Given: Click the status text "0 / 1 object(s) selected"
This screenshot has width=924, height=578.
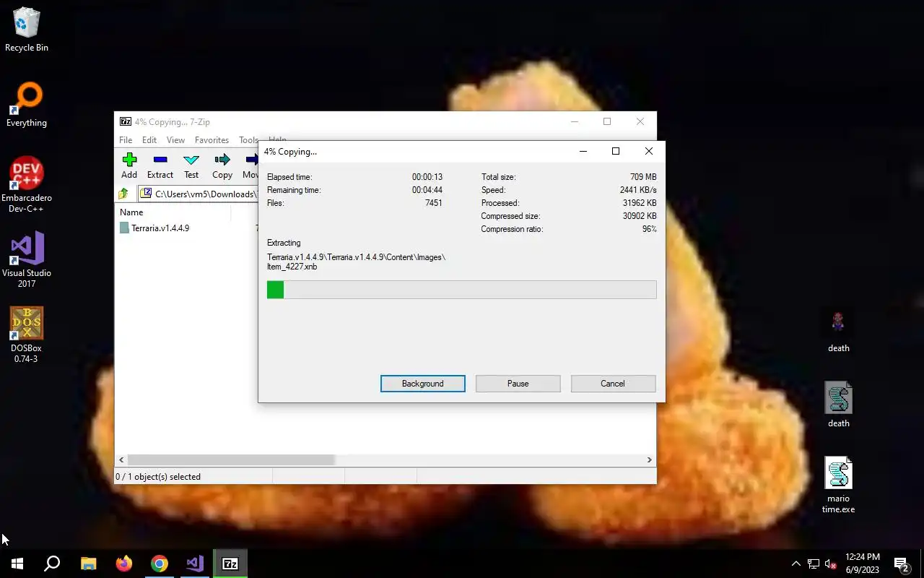Looking at the screenshot, I should tap(158, 477).
